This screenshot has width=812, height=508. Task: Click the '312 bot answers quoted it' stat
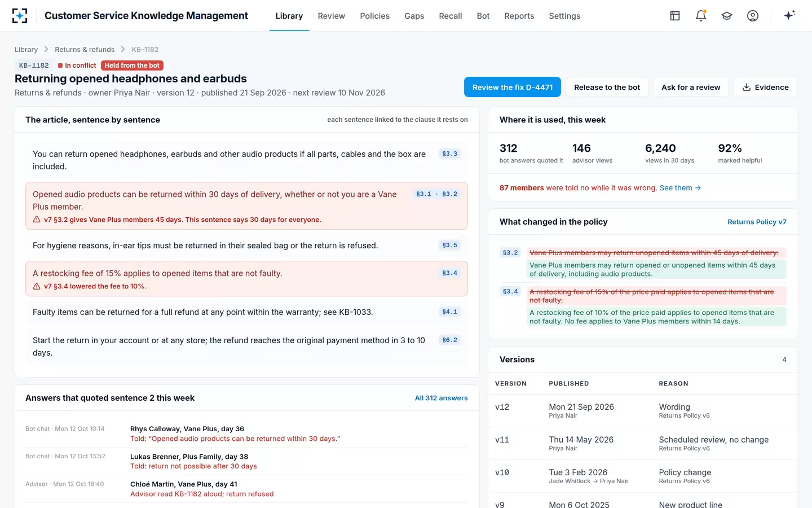(531, 154)
